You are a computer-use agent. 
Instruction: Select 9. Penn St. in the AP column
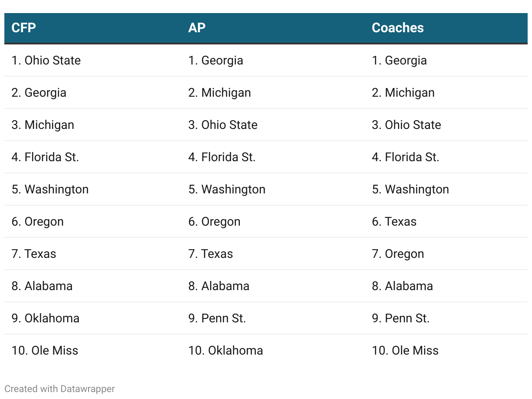(x=217, y=318)
